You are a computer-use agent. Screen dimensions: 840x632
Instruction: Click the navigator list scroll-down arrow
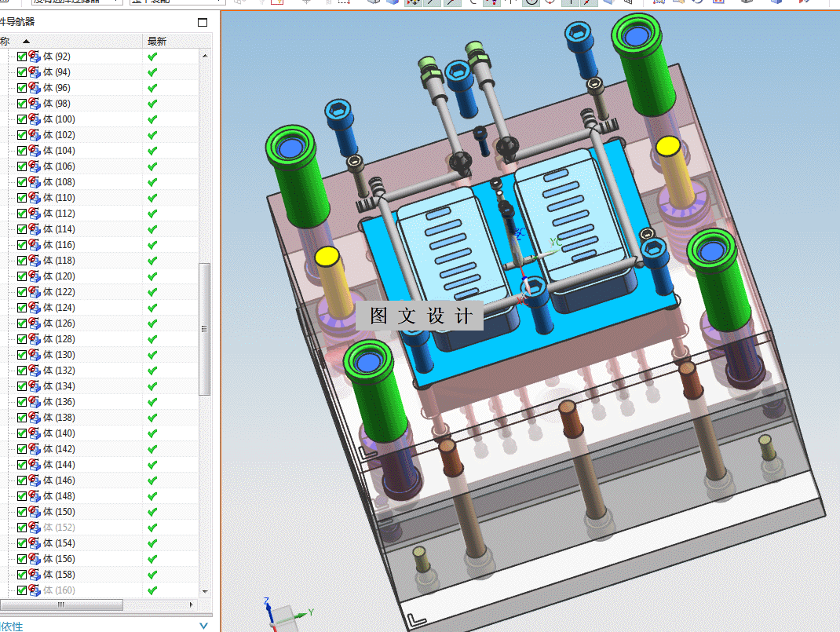click(205, 591)
